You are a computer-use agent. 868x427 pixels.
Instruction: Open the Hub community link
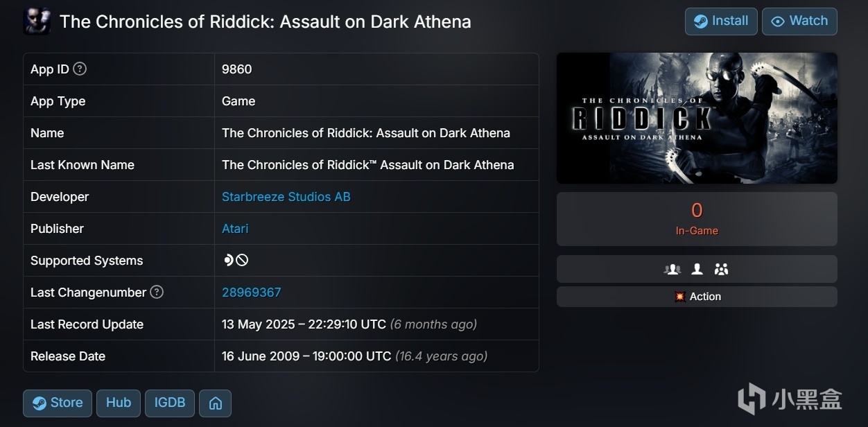pyautogui.click(x=119, y=403)
